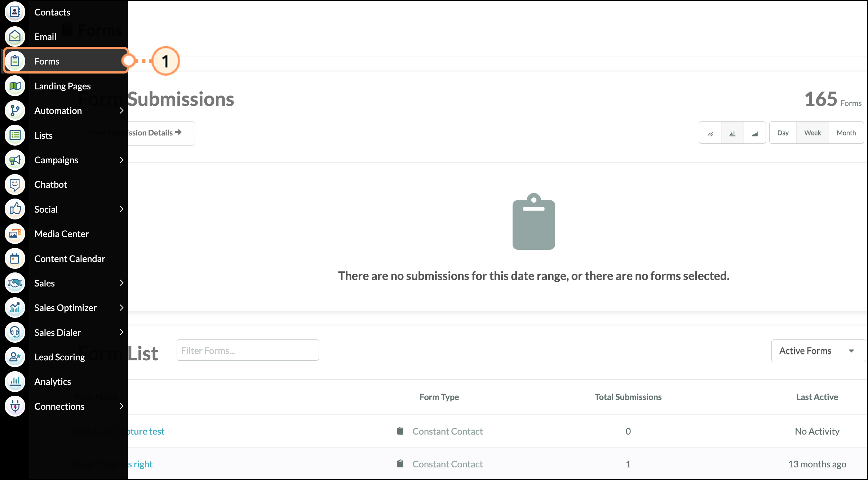Viewport: 868px width, 480px height.
Task: Open the Chatbot icon
Action: (x=15, y=185)
